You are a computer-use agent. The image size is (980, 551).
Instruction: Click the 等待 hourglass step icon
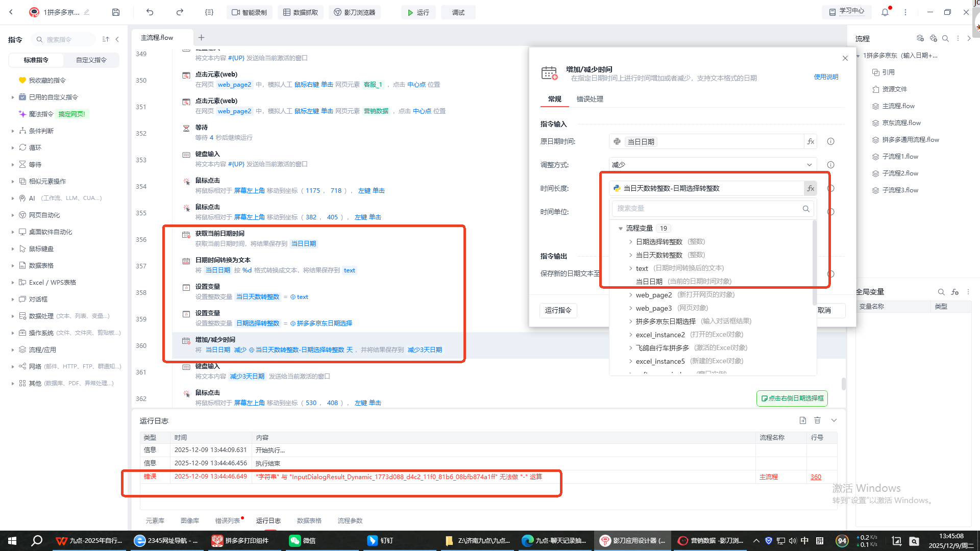186,128
